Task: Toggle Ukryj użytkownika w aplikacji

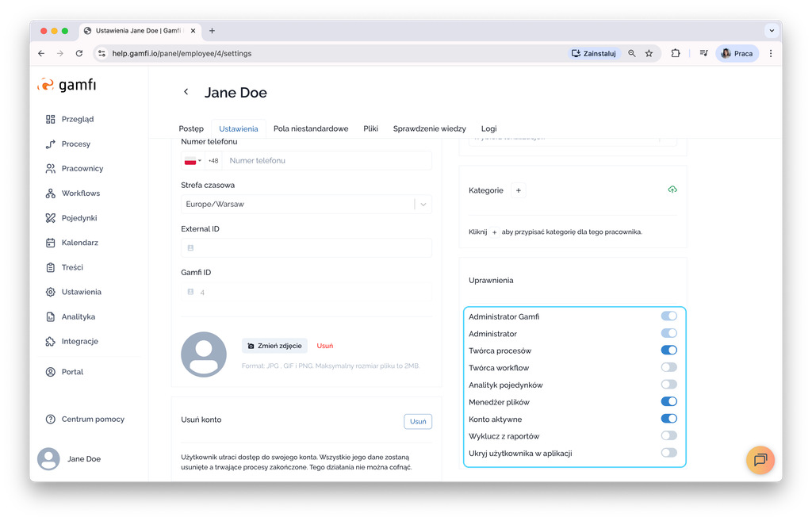Action: 668,453
